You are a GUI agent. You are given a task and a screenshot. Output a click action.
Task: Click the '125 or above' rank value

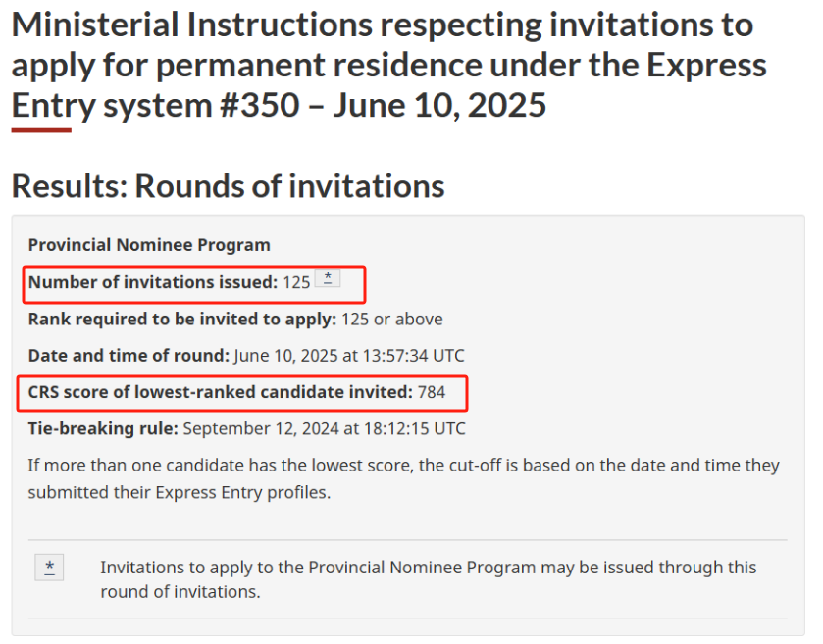(392, 319)
